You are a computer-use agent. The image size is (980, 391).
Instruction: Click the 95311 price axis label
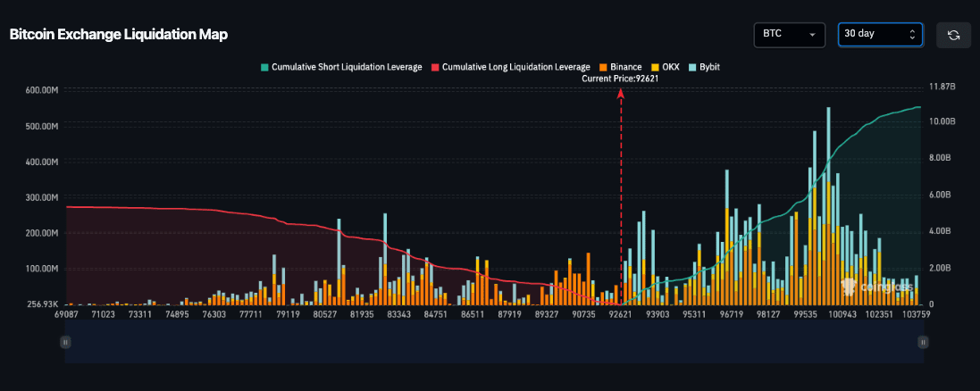click(x=694, y=315)
